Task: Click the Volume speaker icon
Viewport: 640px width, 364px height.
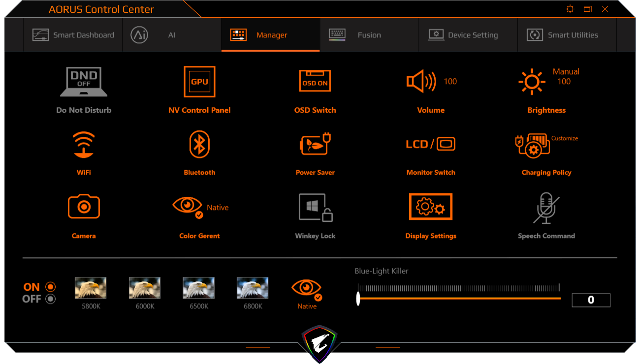Action: click(x=421, y=82)
